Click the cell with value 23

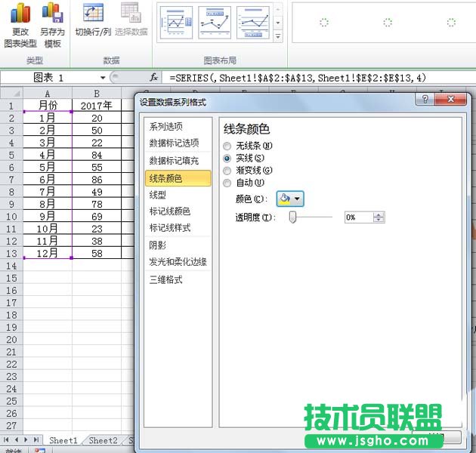click(x=97, y=229)
